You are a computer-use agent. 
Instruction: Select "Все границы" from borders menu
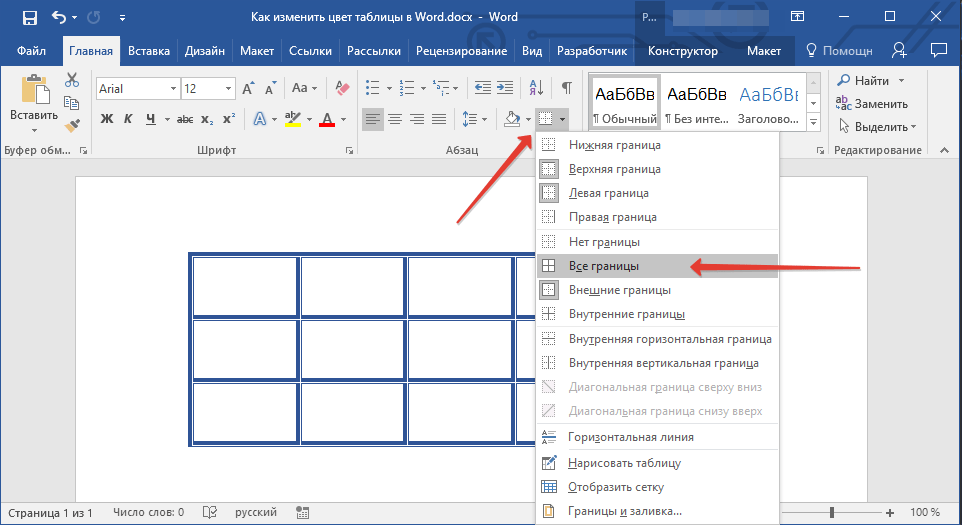coord(603,266)
